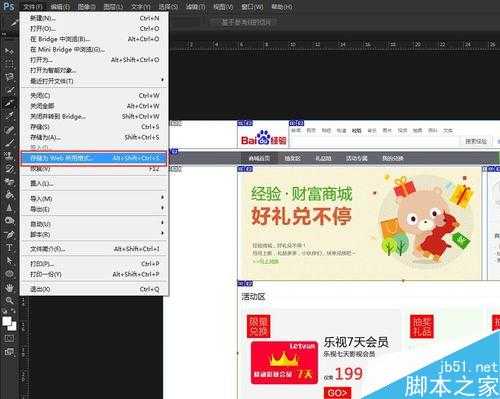Open the 滤镜(T) menu

point(195,6)
